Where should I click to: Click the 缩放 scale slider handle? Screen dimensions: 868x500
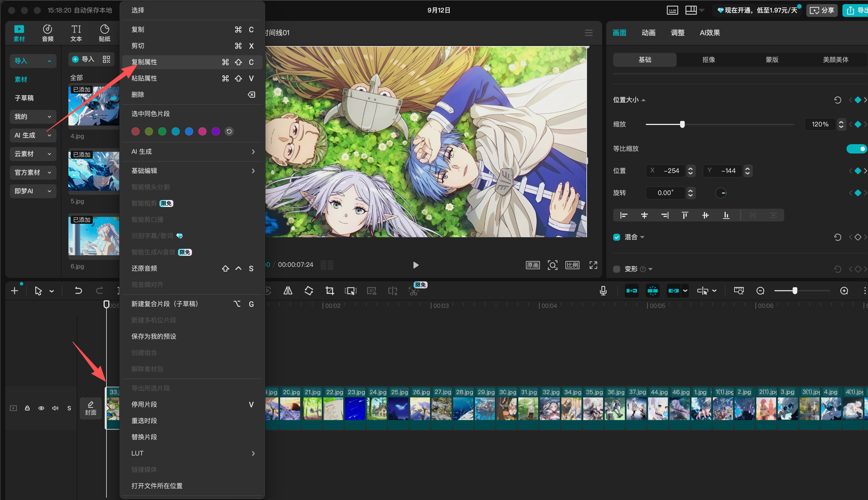point(682,124)
